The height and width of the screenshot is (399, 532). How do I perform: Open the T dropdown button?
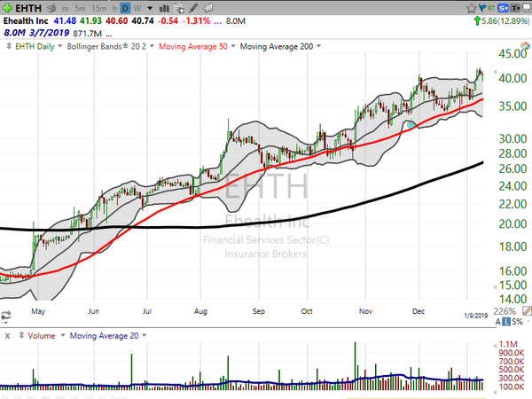point(515,8)
